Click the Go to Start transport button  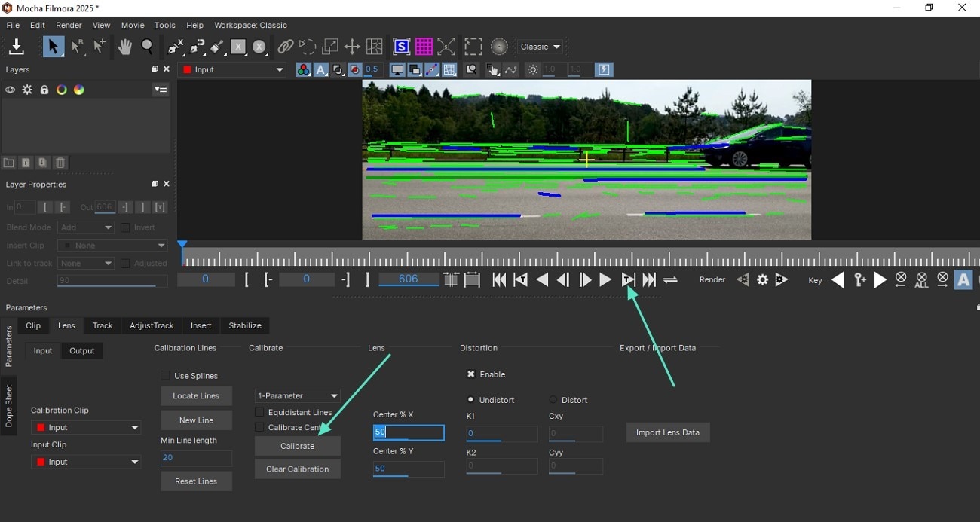click(x=499, y=280)
